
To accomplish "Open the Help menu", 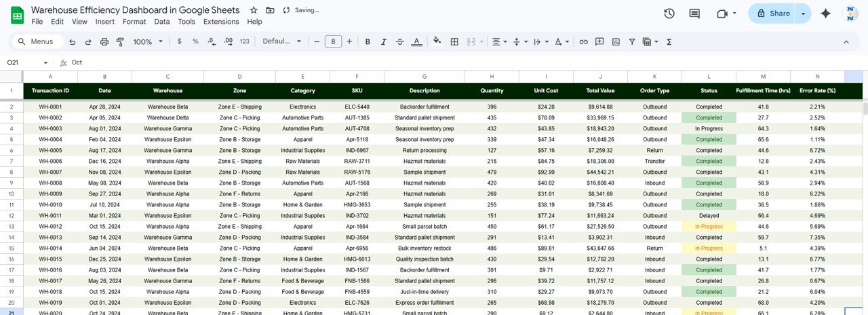I will pos(254,22).
